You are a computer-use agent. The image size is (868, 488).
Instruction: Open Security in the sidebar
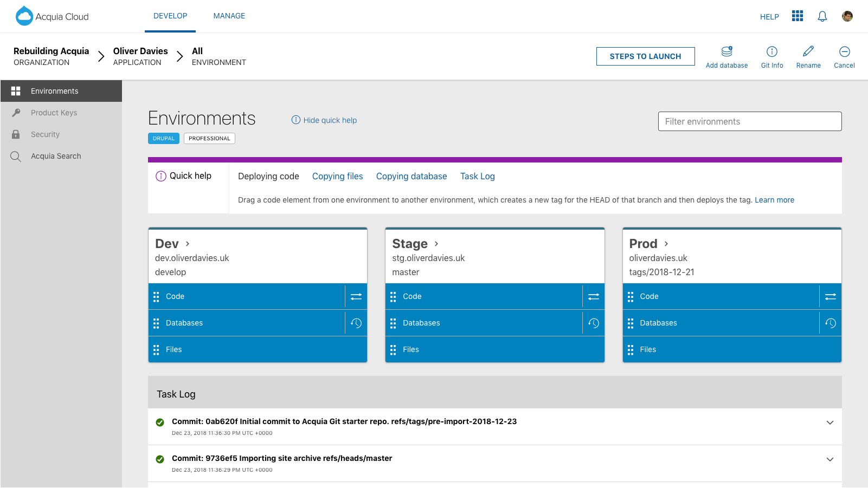pyautogui.click(x=45, y=134)
